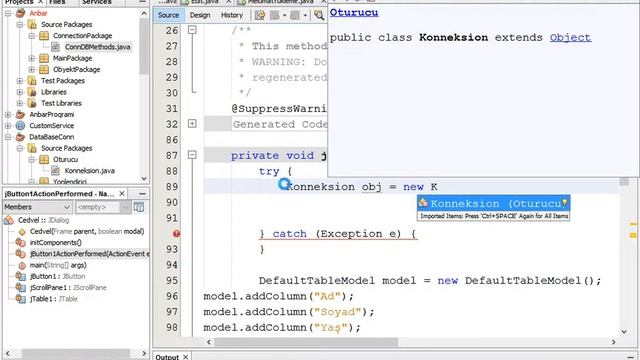The height and width of the screenshot is (360, 640).
Task: Click the jButton1 field icon
Action: coord(20,276)
